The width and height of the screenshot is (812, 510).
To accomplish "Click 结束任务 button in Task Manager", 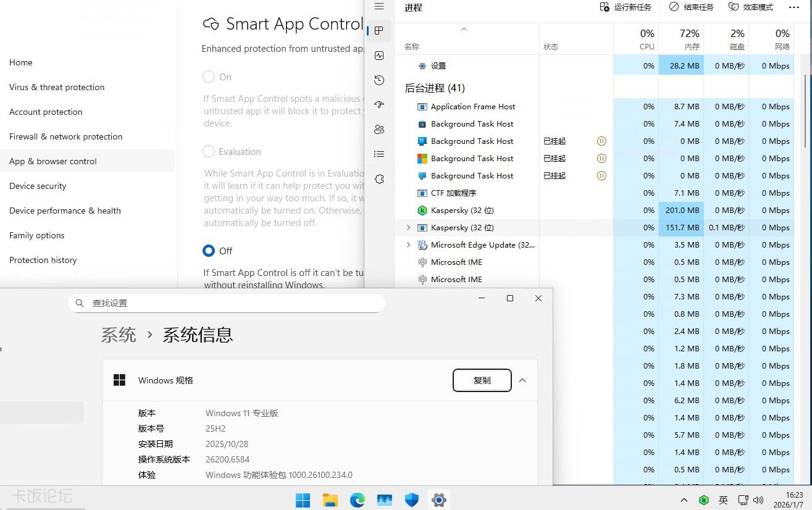I will (x=692, y=7).
